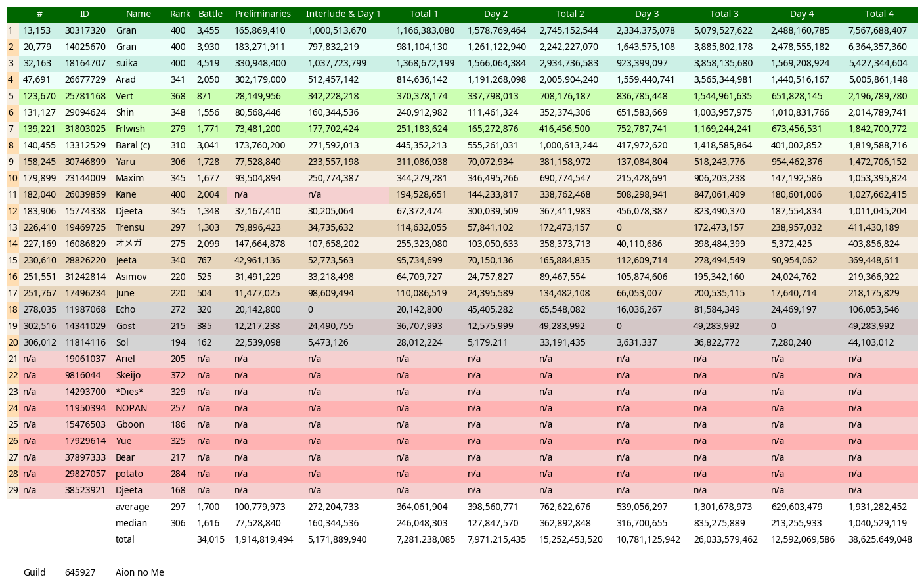This screenshot has height=588, width=924.
Task: Click Total 4 value 7,567,688,407
Action: [877, 30]
